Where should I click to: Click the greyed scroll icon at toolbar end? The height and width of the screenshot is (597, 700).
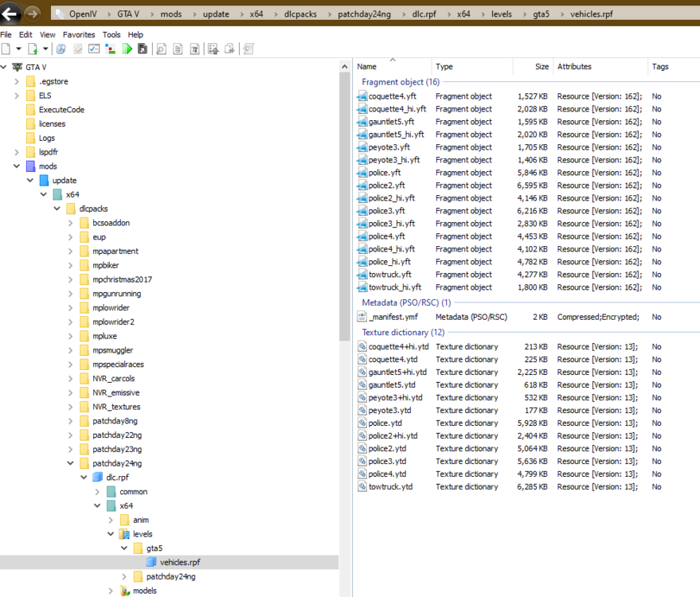click(248, 49)
